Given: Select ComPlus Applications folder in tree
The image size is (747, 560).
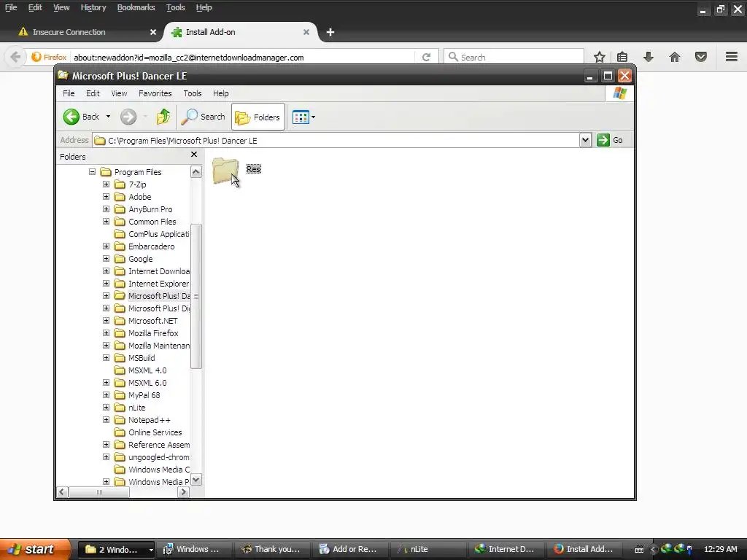Looking at the screenshot, I should click(158, 234).
